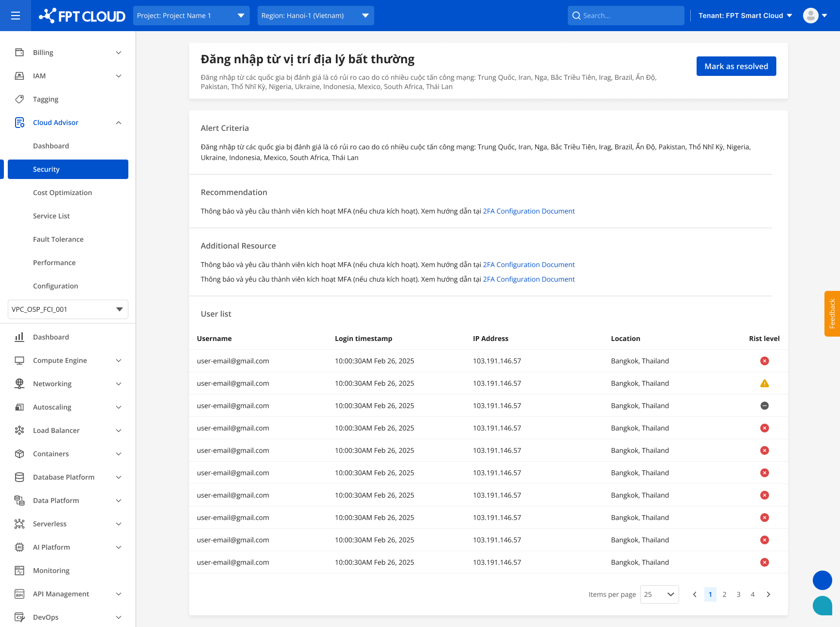The height and width of the screenshot is (627, 840).
Task: Click the IP Address column header
Action: click(x=490, y=339)
